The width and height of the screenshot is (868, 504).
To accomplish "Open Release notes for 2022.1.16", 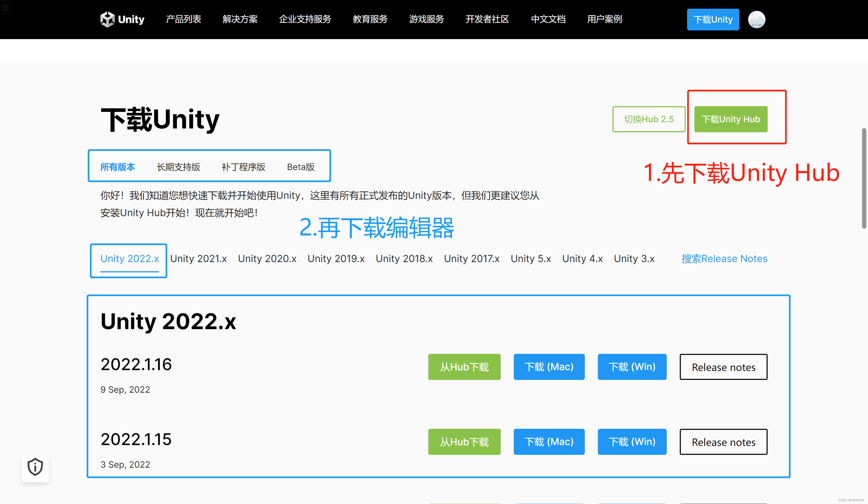I will 723,367.
